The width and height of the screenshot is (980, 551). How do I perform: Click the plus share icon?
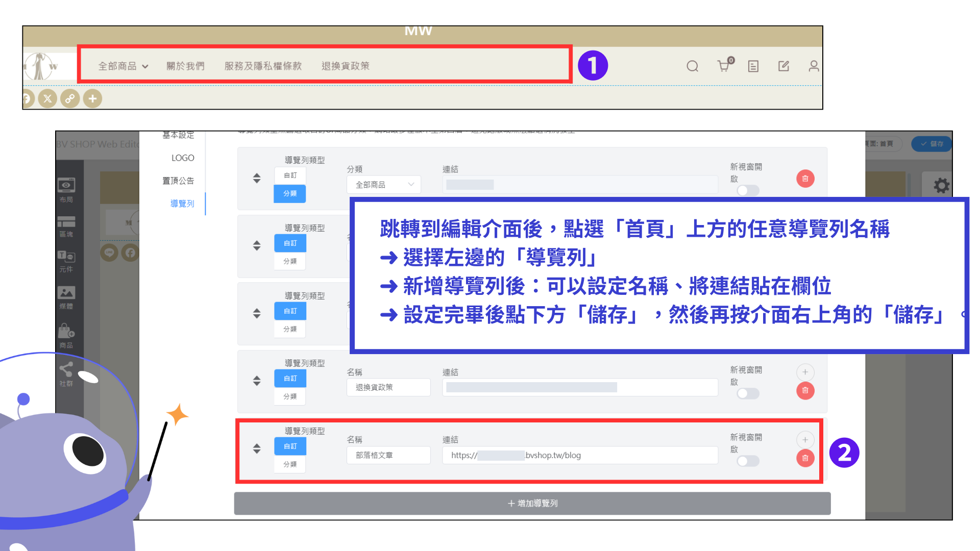(92, 98)
